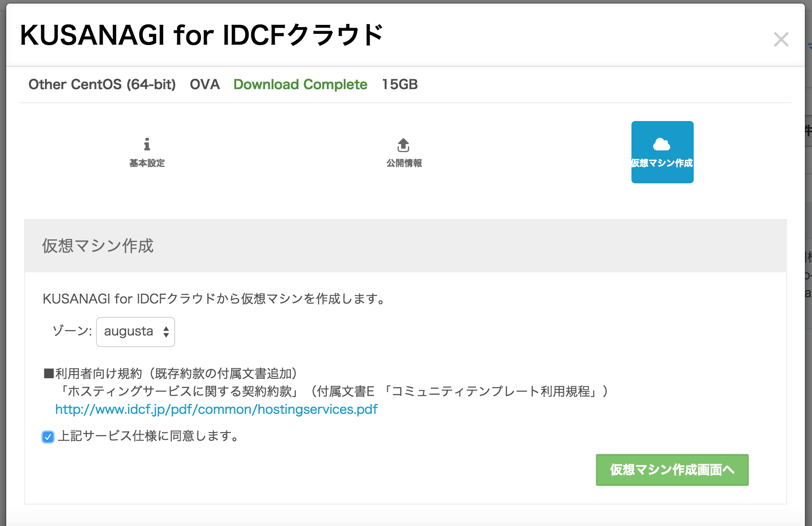
Task: Click the upload icon above 公開情報
Action: (403, 145)
